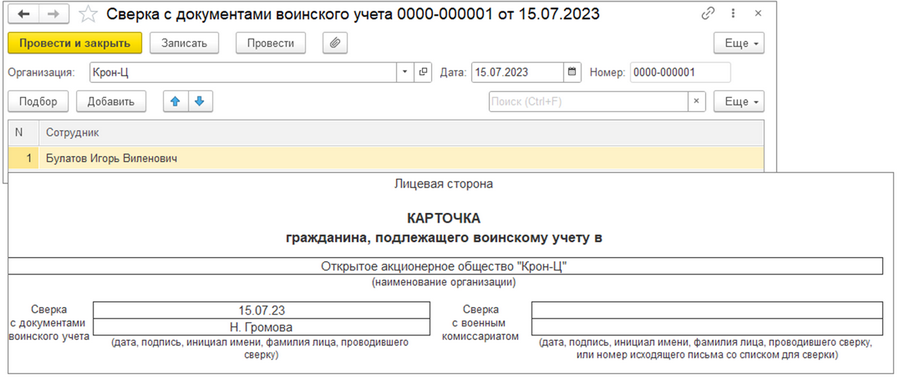This screenshot has height=380, width=900.
Task: Click the Записать button
Action: [184, 43]
